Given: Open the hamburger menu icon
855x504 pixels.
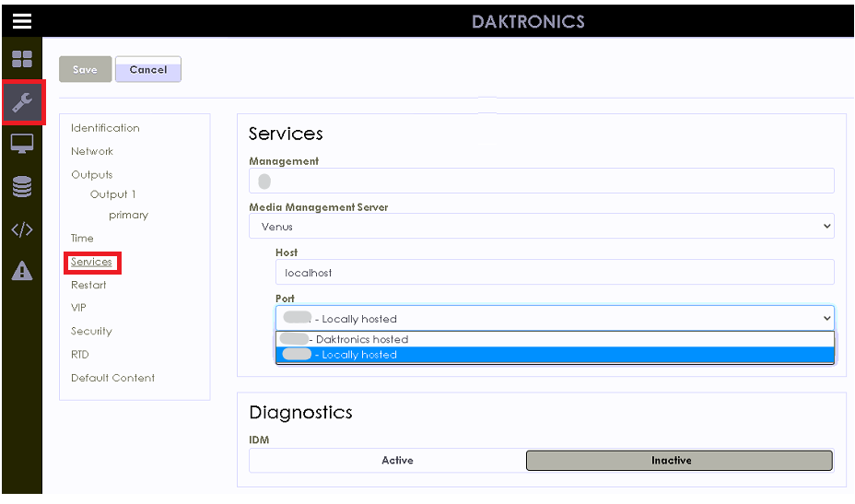Looking at the screenshot, I should 21,20.
